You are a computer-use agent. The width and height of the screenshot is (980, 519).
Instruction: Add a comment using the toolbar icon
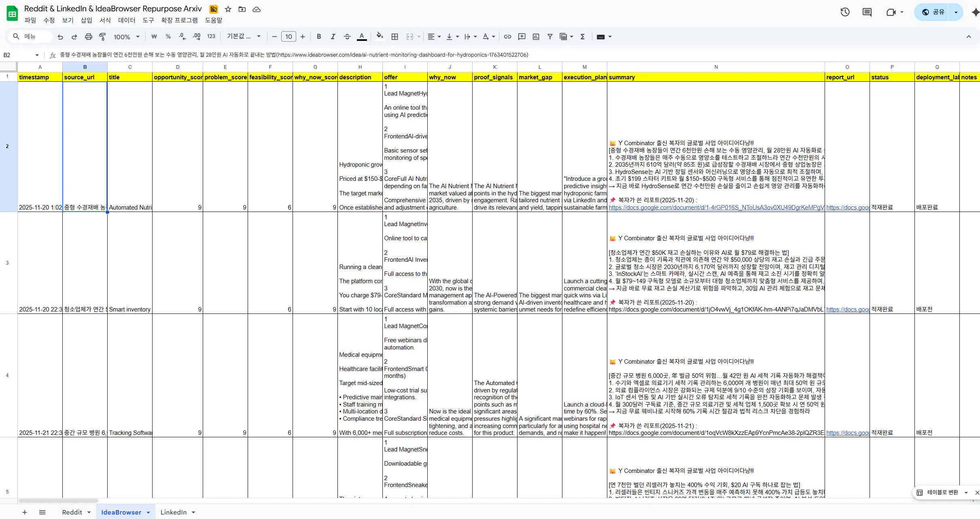tap(522, 37)
